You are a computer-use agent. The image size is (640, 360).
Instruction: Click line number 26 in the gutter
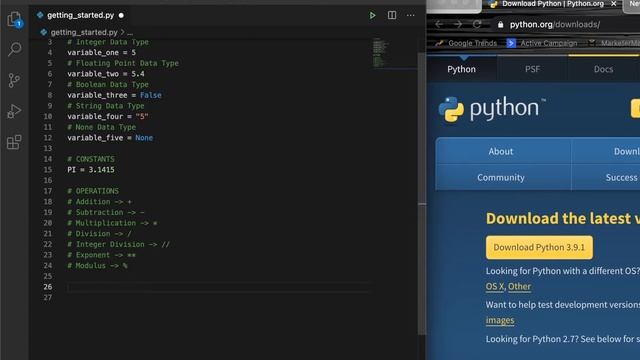click(48, 287)
